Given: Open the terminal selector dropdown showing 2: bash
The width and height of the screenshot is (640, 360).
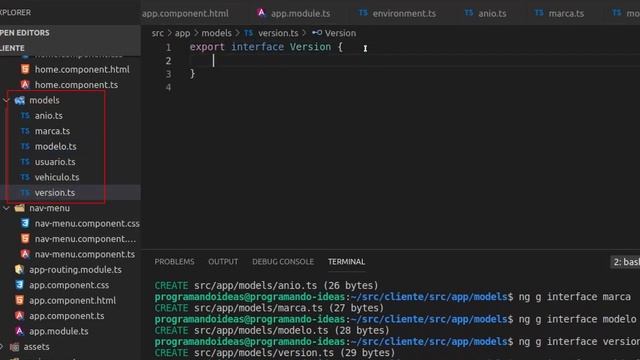Looking at the screenshot, I should click(x=625, y=262).
